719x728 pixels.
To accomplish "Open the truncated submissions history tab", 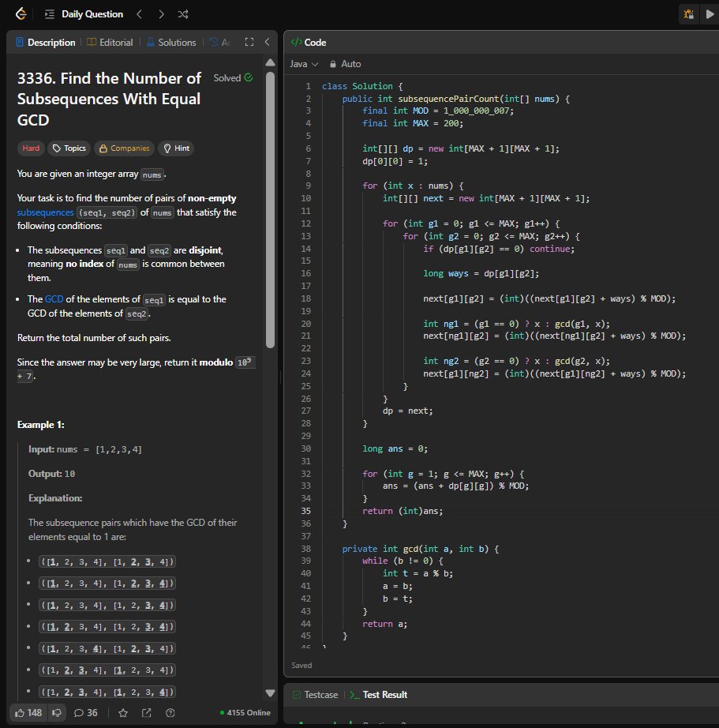I will click(x=220, y=43).
